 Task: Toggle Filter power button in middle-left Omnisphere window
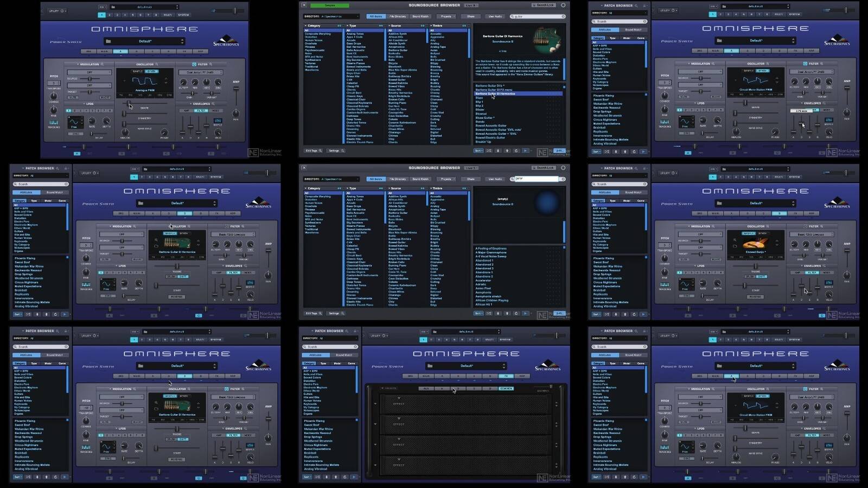pyautogui.click(x=226, y=226)
